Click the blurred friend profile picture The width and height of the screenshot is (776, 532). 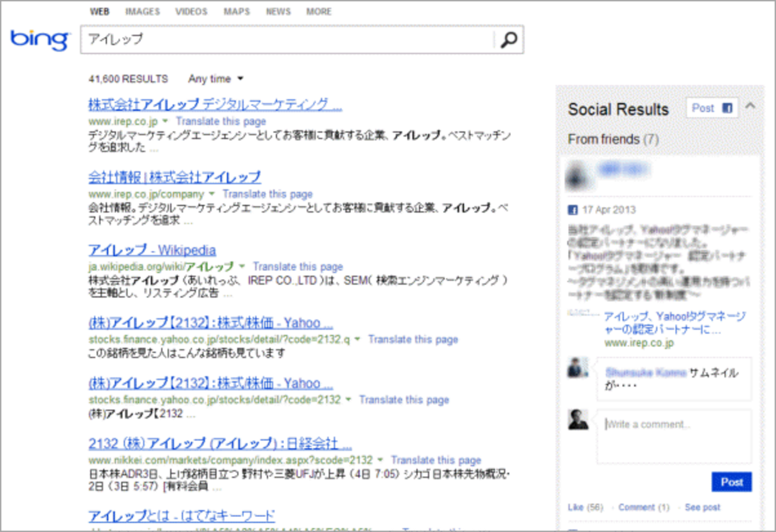[577, 175]
